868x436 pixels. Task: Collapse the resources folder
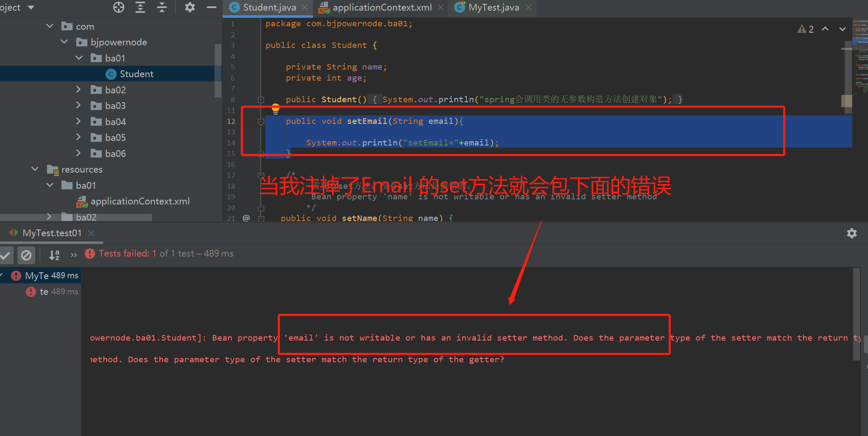(x=35, y=169)
